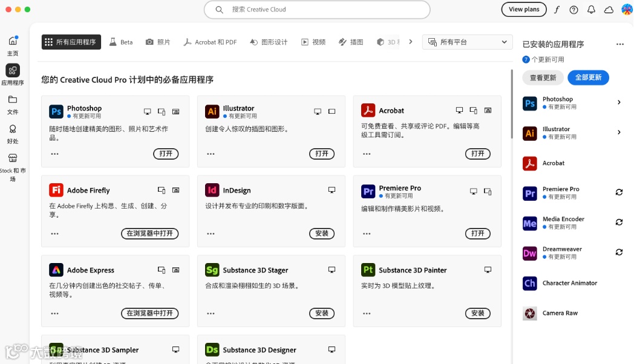Viewport: 634px width, 364px height.
Task: Click the 搜索 Creative Cloud search field
Action: tap(317, 9)
